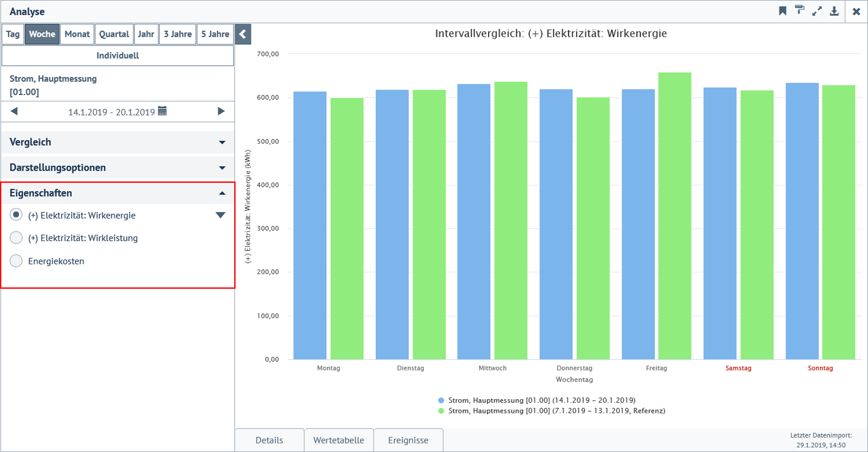Select the Monat interval button
This screenshot has height=452, width=868.
click(x=77, y=34)
